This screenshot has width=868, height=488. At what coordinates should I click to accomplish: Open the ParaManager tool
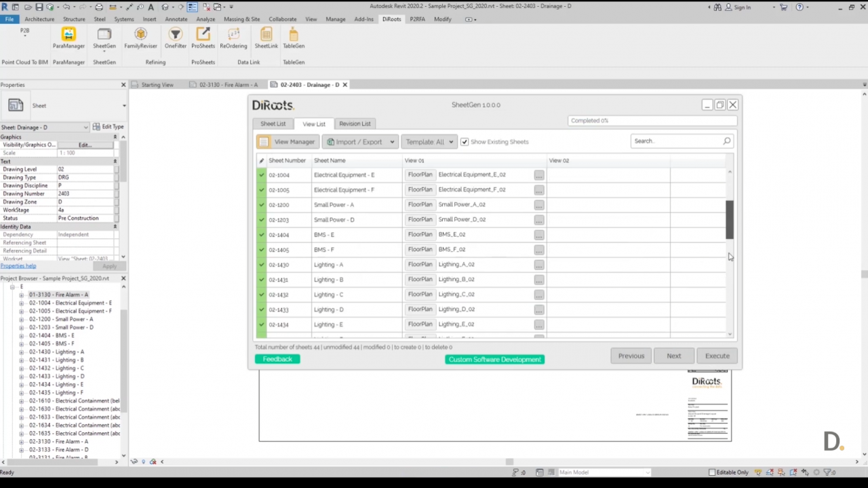[x=68, y=37]
